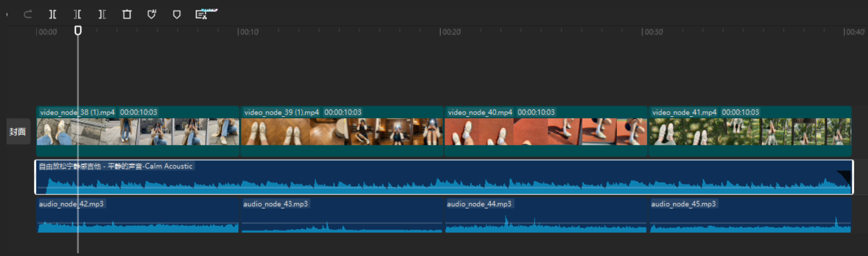Click the AI marker shield icon
This screenshot has height=256, width=868.
click(152, 14)
